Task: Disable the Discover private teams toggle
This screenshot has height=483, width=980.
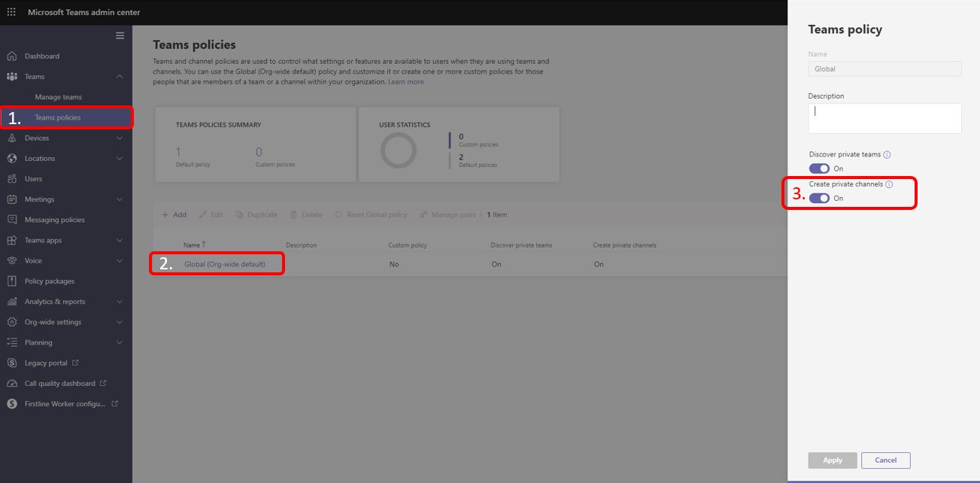Action: click(x=819, y=168)
